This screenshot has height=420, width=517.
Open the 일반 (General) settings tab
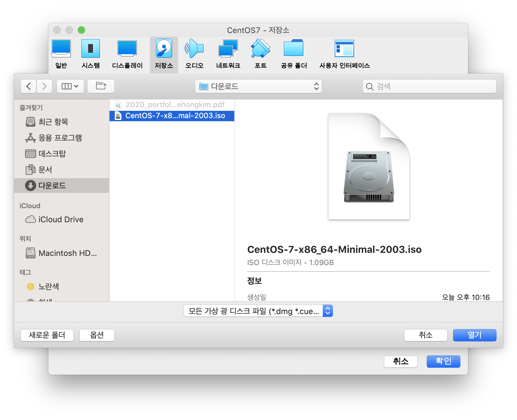tap(61, 54)
